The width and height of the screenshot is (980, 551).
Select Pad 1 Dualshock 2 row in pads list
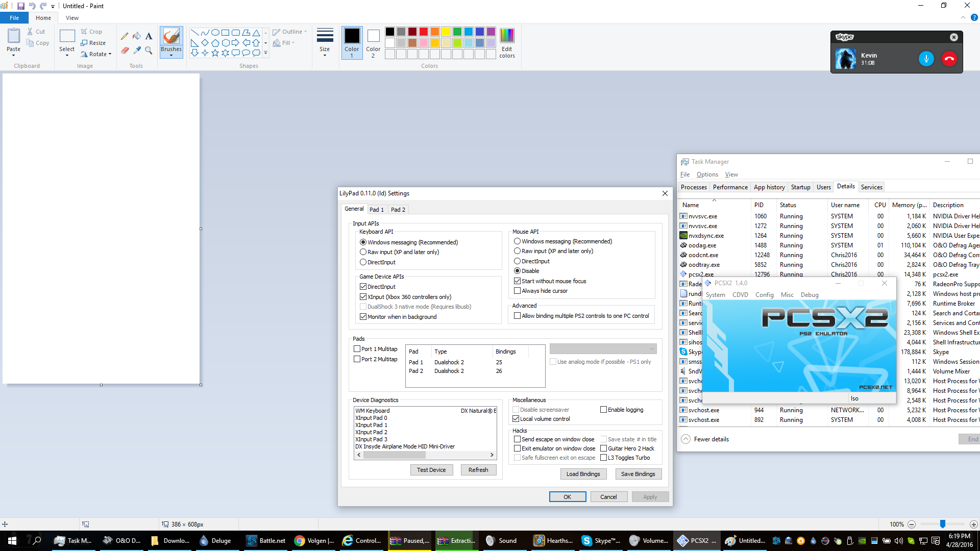475,362
